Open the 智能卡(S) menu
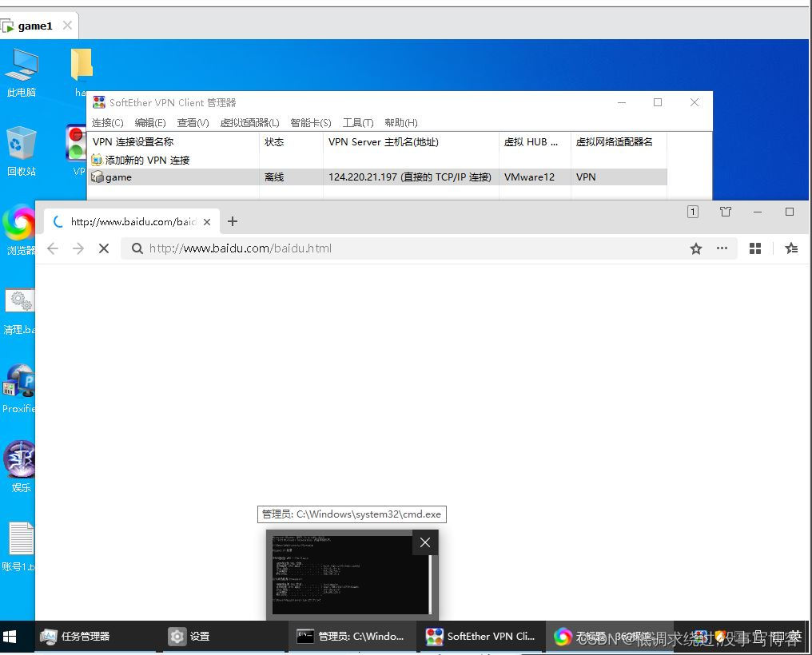This screenshot has width=812, height=655. pos(311,123)
